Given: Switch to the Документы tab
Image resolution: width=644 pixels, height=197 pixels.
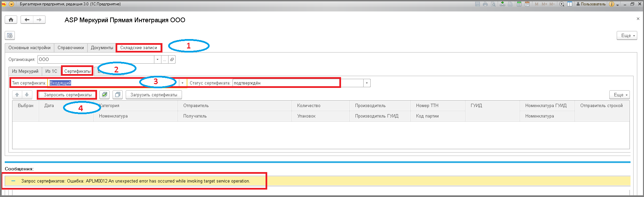Looking at the screenshot, I should pos(102,47).
